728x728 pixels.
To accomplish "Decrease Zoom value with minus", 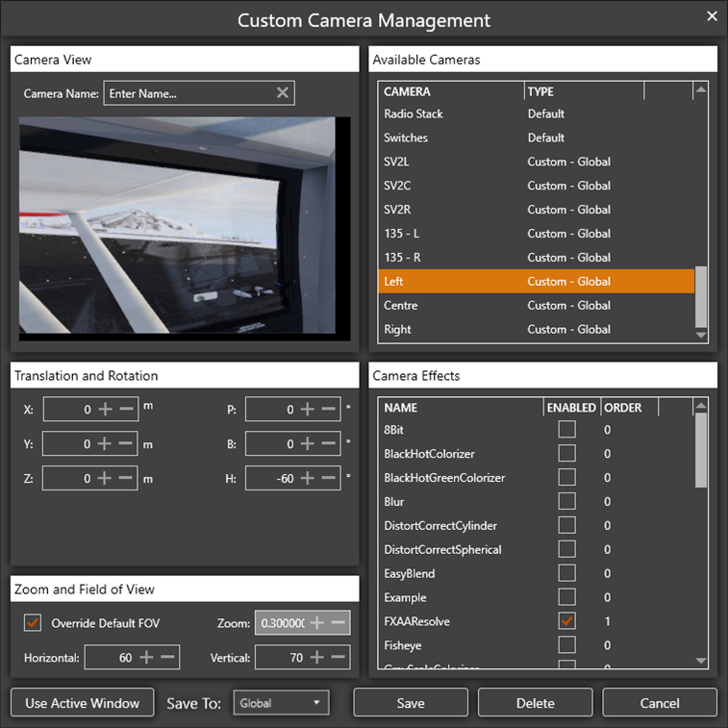I will click(338, 622).
